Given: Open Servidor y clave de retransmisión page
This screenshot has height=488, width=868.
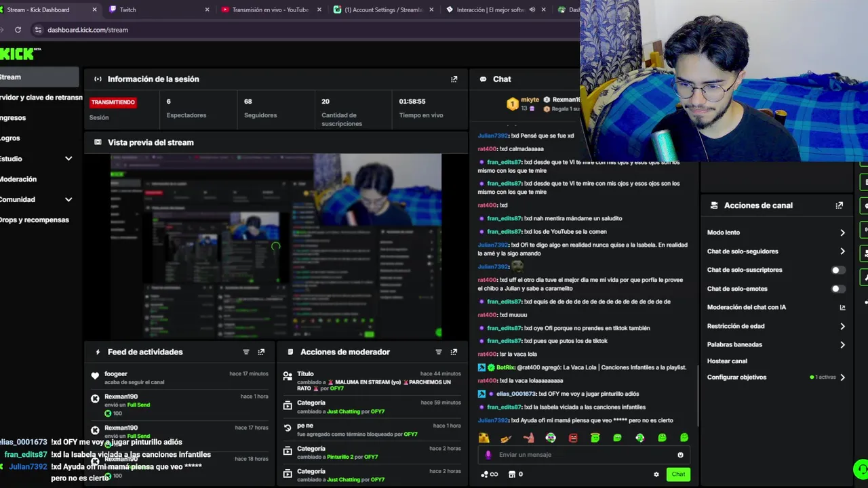Looking at the screenshot, I should point(41,98).
